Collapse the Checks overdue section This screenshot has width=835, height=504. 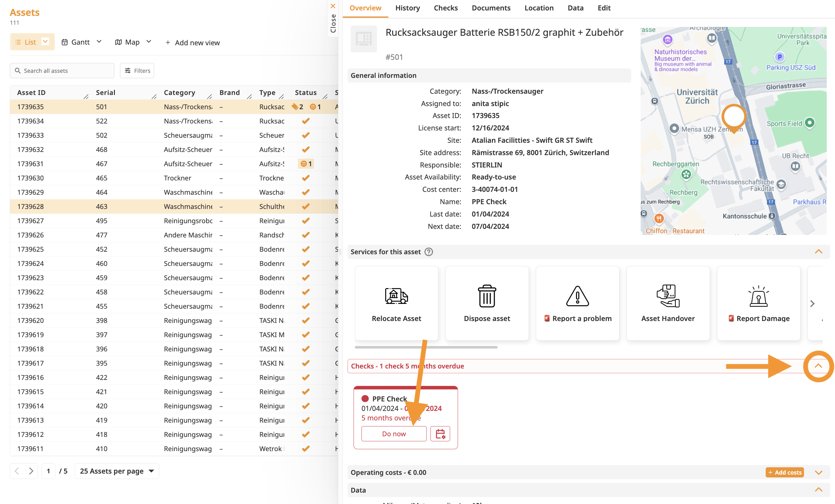click(818, 366)
